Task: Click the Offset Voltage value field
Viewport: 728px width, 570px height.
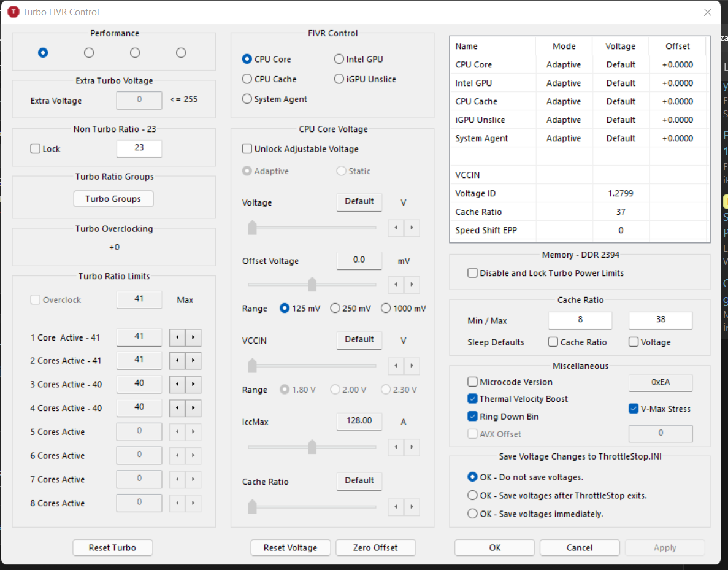Action: [x=359, y=260]
